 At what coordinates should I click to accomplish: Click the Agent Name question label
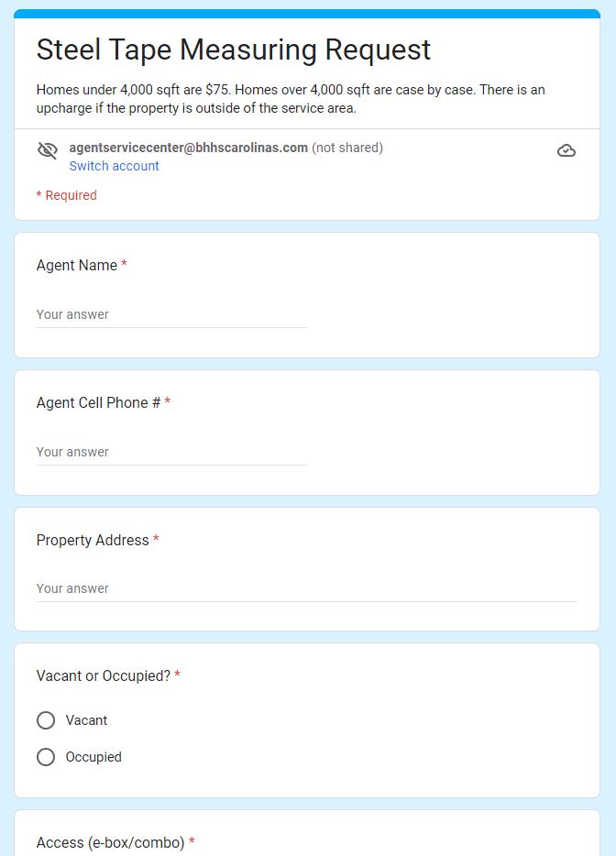(77, 265)
